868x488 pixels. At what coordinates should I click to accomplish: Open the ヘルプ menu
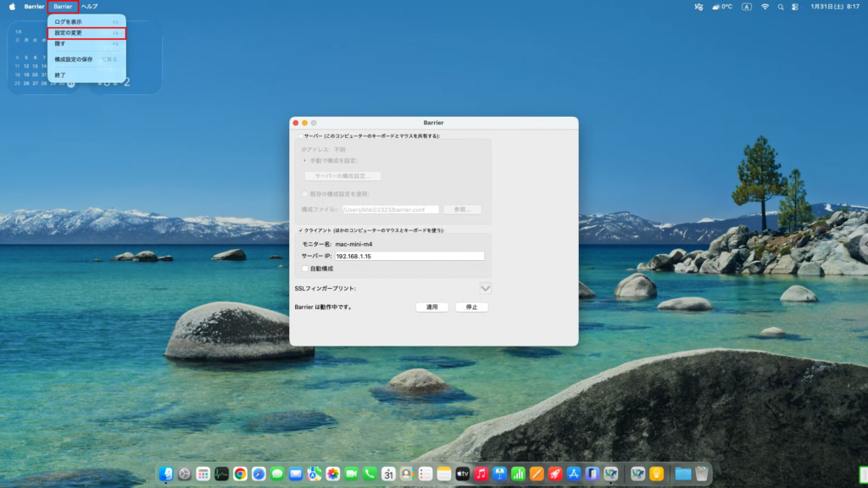[89, 6]
